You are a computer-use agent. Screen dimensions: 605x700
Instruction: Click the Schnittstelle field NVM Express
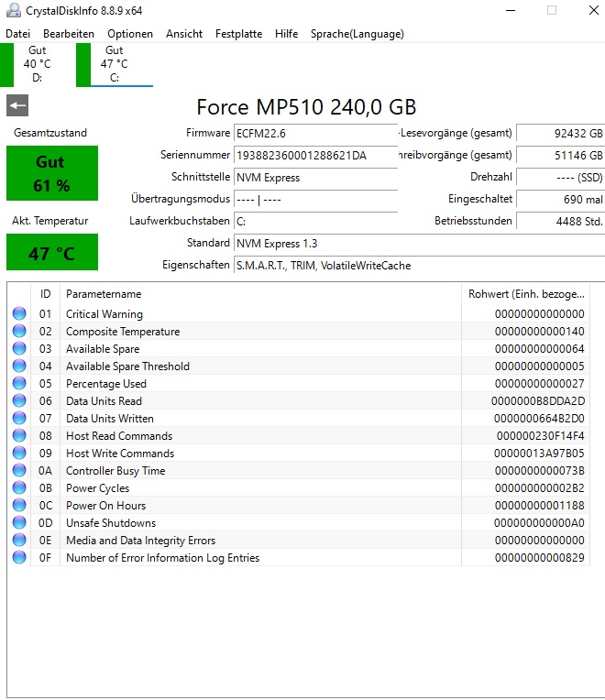[315, 177]
